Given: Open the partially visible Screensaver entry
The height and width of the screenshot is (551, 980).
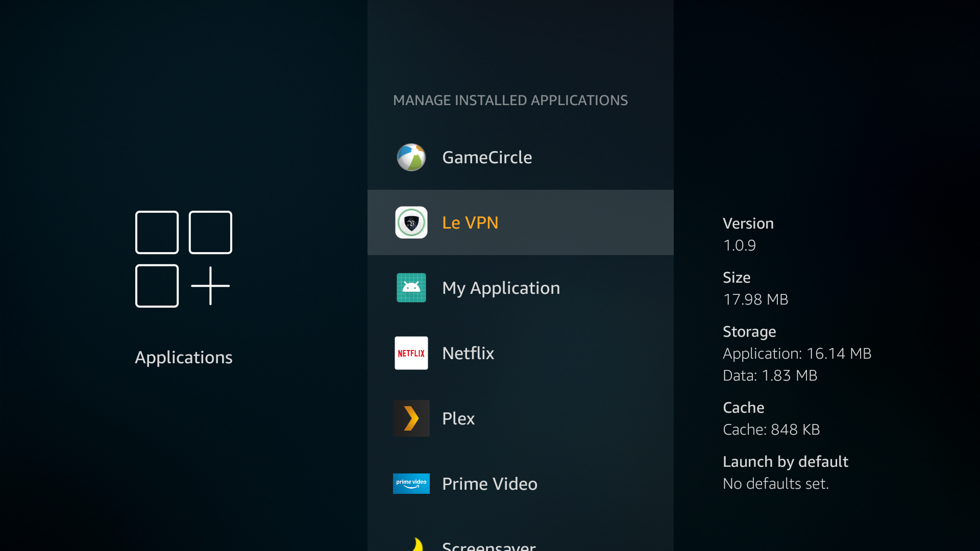Looking at the screenshot, I should click(x=488, y=545).
